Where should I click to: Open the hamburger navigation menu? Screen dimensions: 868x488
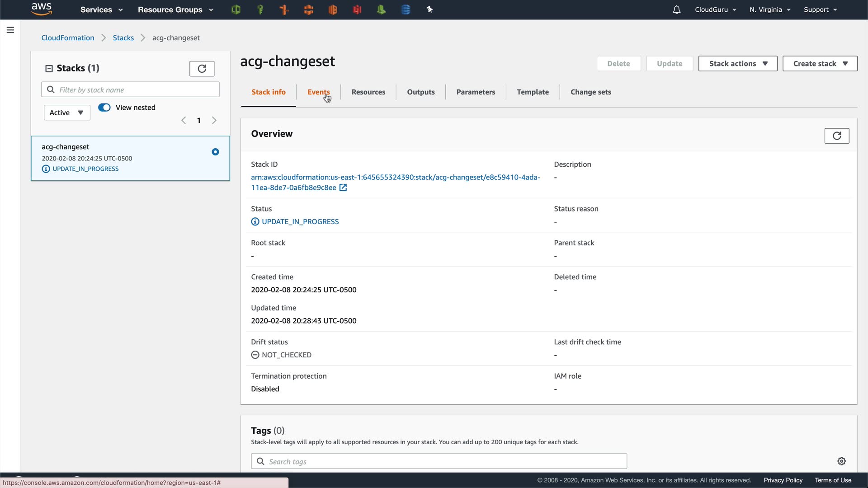pyautogui.click(x=10, y=30)
